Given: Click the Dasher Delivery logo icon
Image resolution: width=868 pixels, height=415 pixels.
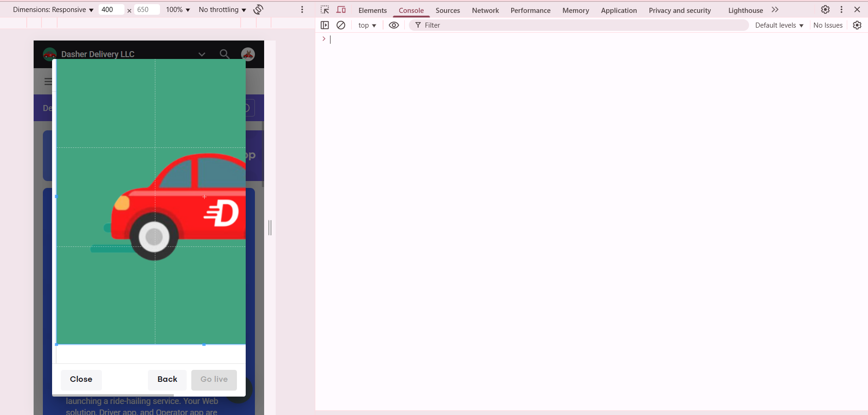Looking at the screenshot, I should point(49,54).
